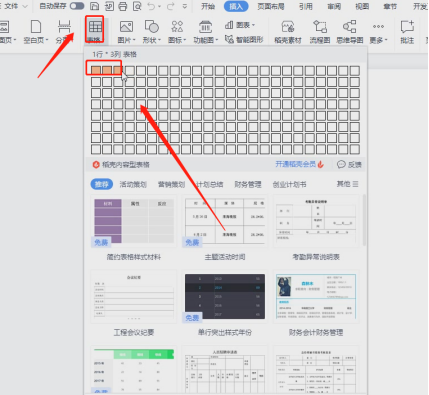Image resolution: width=429 pixels, height=395 pixels.
Task: Pick the dark 单行突出样式年份 template thumbnail
Action: tap(225, 297)
